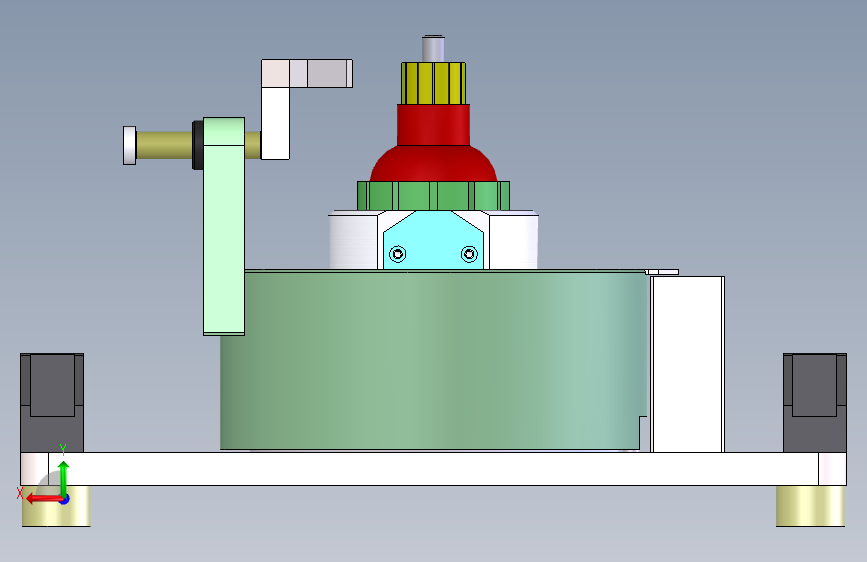This screenshot has height=562, width=867.
Task: Pick the small grey shaft above yellow knob
Action: click(434, 49)
